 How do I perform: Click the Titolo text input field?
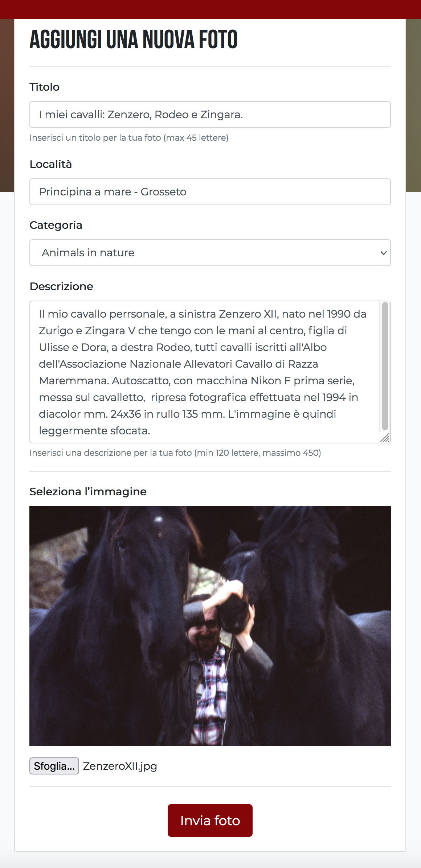[x=210, y=115]
